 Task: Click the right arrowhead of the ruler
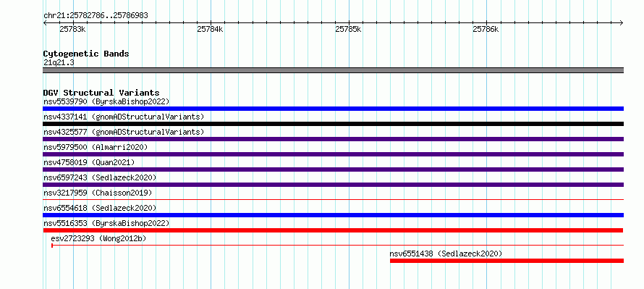(621, 23)
